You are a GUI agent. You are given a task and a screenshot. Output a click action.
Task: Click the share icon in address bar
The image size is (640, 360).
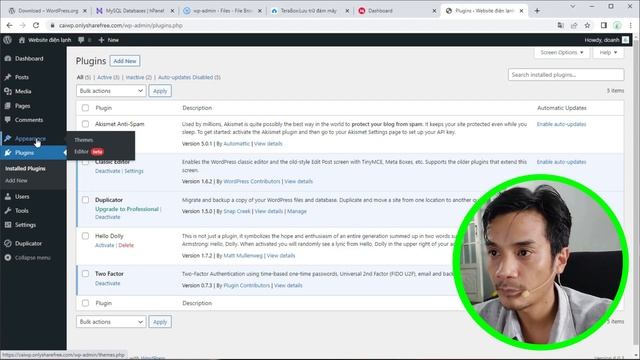point(574,25)
